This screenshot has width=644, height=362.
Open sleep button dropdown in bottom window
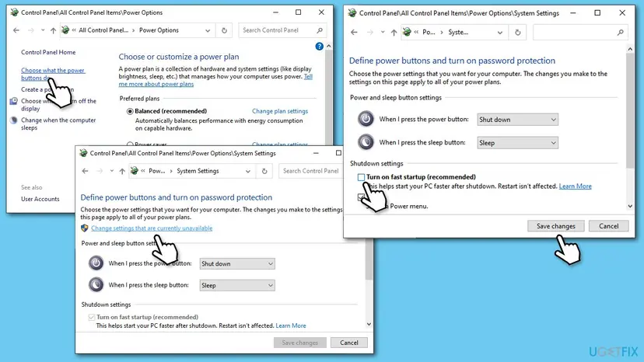point(237,286)
